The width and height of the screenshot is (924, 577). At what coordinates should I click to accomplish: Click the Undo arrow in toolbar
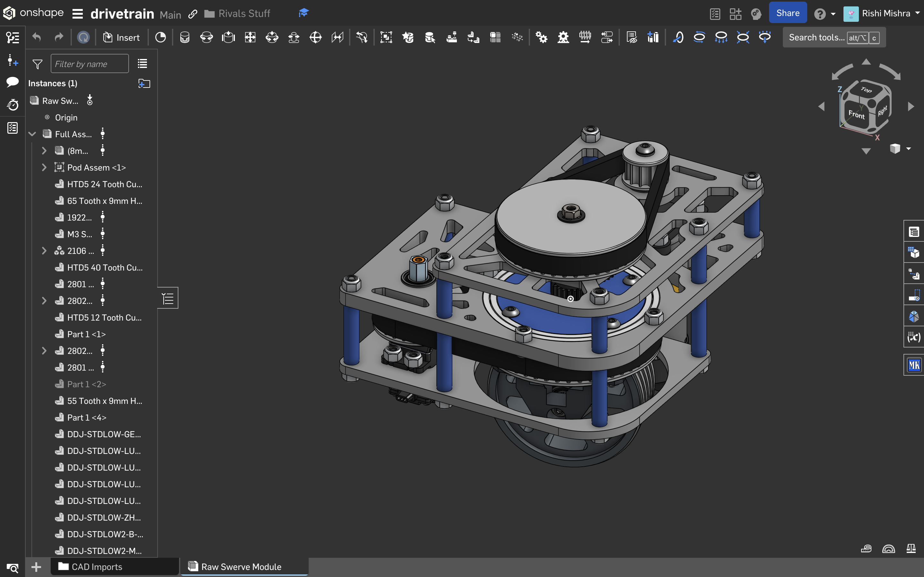(37, 38)
